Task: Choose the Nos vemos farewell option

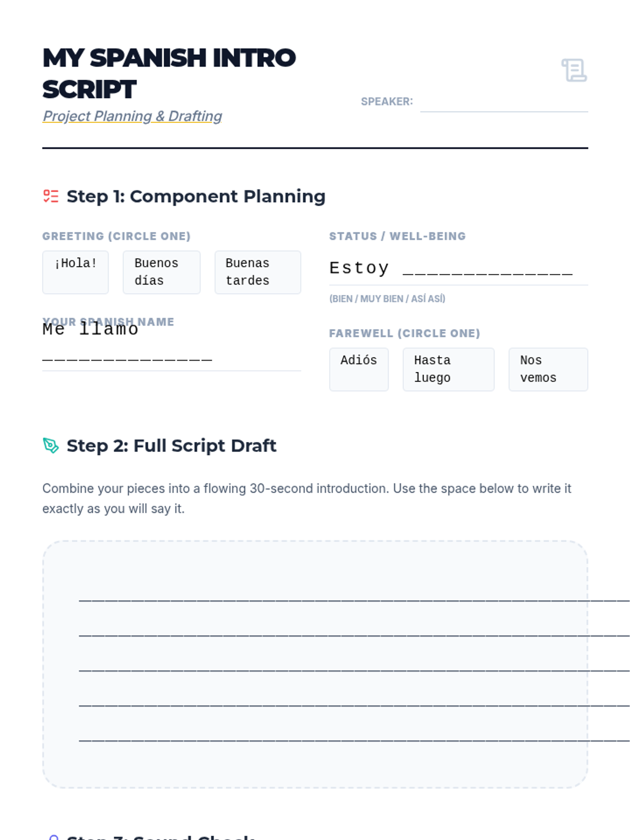Action: tap(548, 369)
